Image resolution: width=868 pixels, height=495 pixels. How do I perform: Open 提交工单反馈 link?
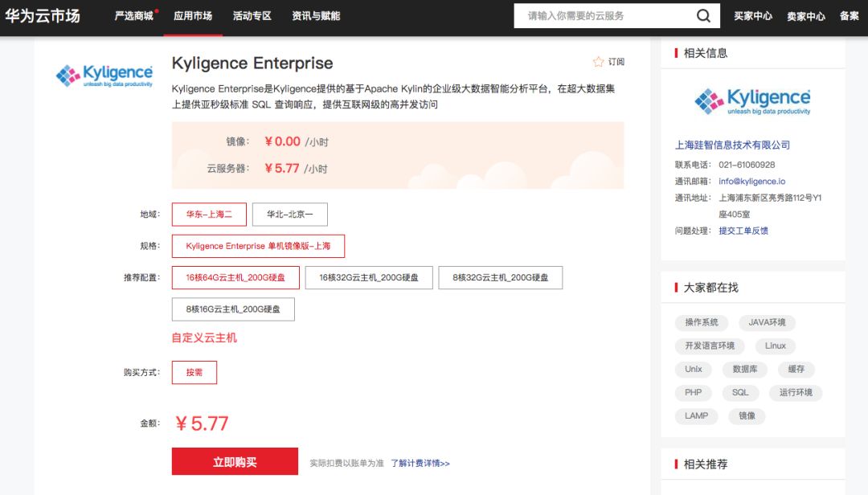[x=743, y=231]
